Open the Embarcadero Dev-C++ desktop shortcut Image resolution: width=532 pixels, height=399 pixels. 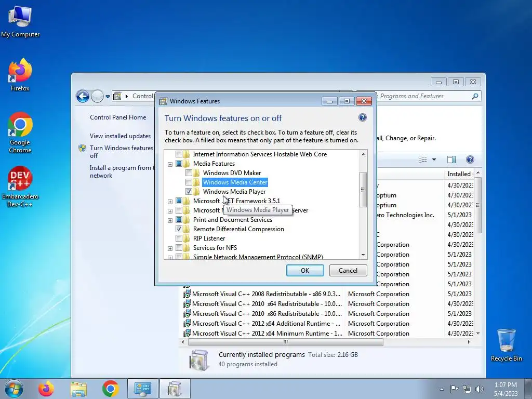[x=20, y=187]
